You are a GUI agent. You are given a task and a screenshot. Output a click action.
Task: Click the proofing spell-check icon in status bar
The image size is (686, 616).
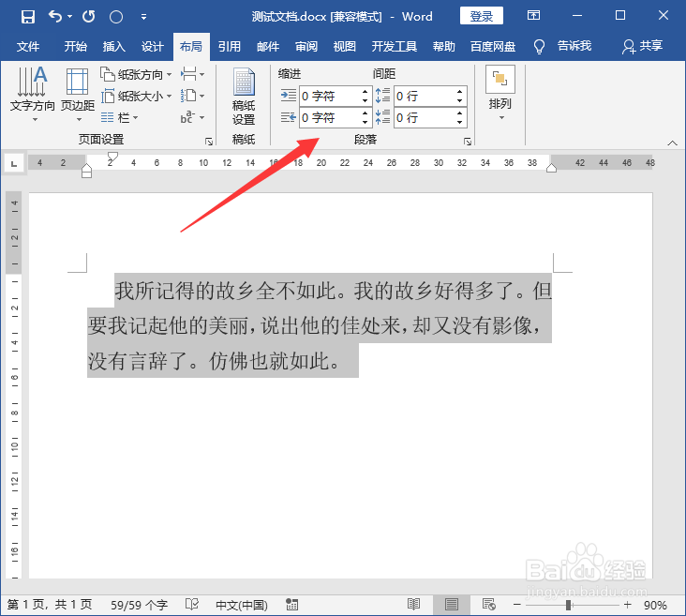(192, 605)
